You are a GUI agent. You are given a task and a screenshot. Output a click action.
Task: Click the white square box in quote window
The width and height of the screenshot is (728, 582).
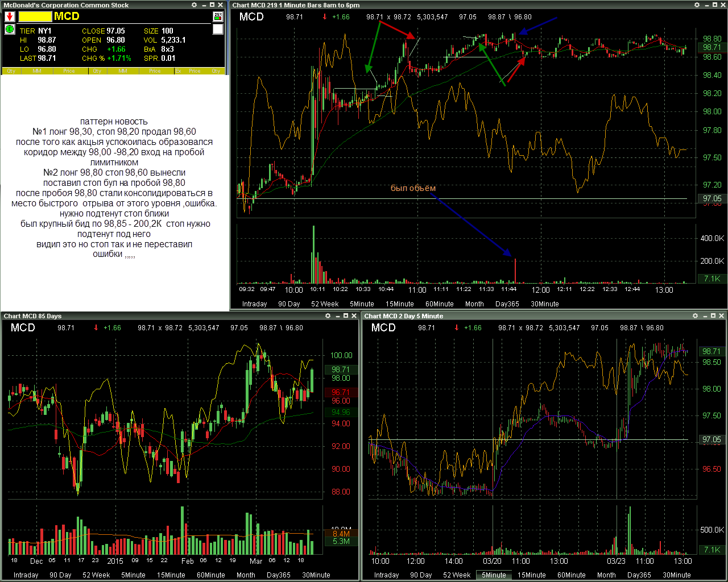click(218, 29)
